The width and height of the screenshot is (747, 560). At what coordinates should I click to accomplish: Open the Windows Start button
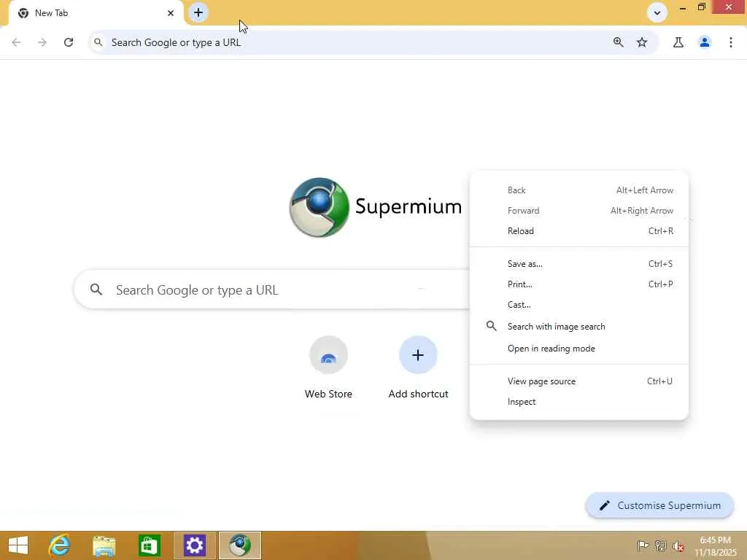(18, 545)
